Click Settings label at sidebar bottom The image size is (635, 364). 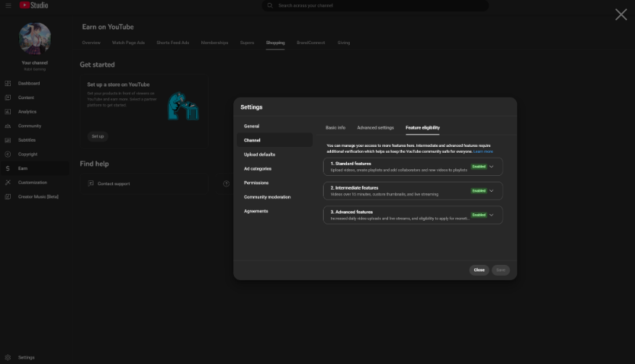pyautogui.click(x=26, y=357)
